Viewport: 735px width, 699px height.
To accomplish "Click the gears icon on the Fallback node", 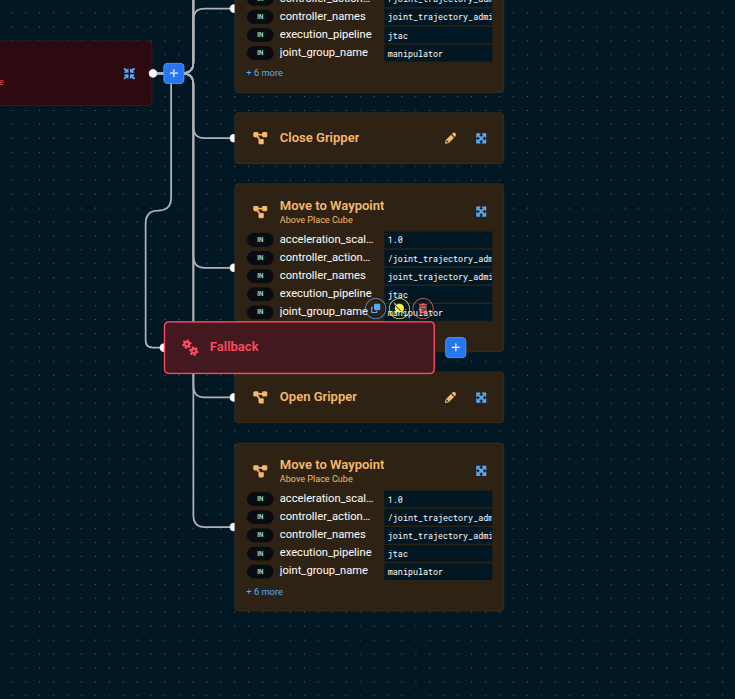I will point(190,347).
